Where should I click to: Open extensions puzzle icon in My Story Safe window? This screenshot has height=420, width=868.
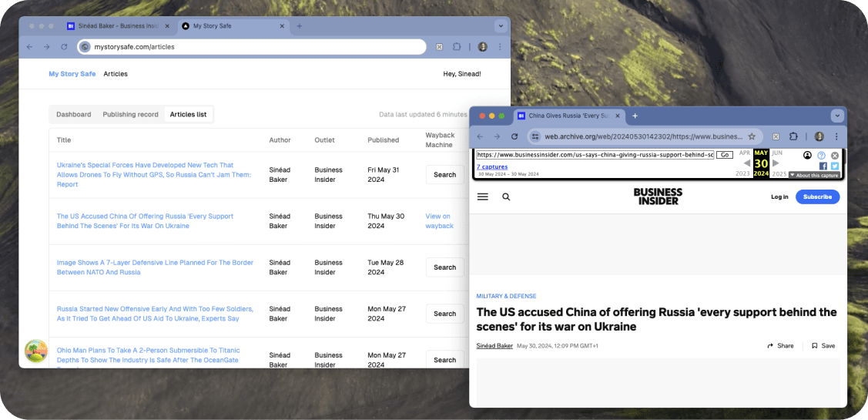(457, 47)
